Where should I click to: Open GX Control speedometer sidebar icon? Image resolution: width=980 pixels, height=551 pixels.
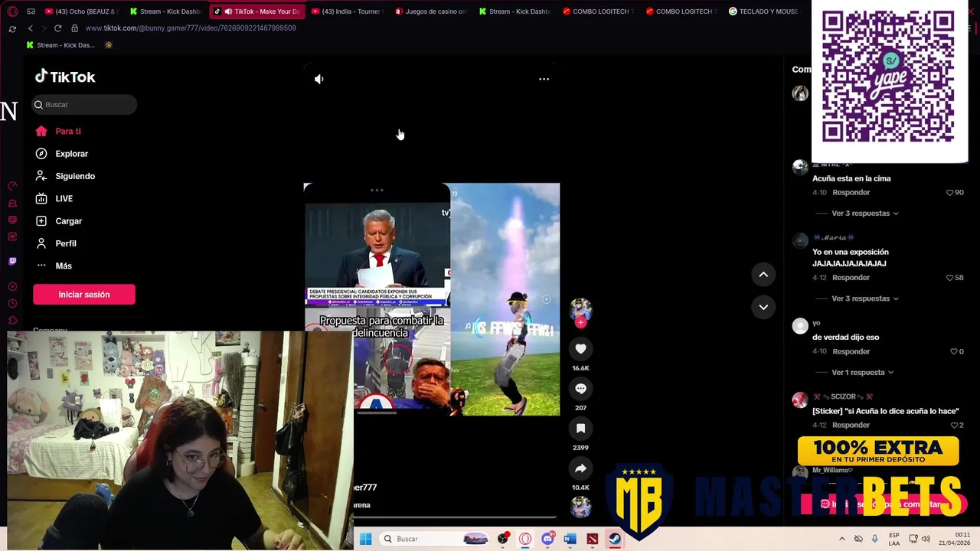12,187
